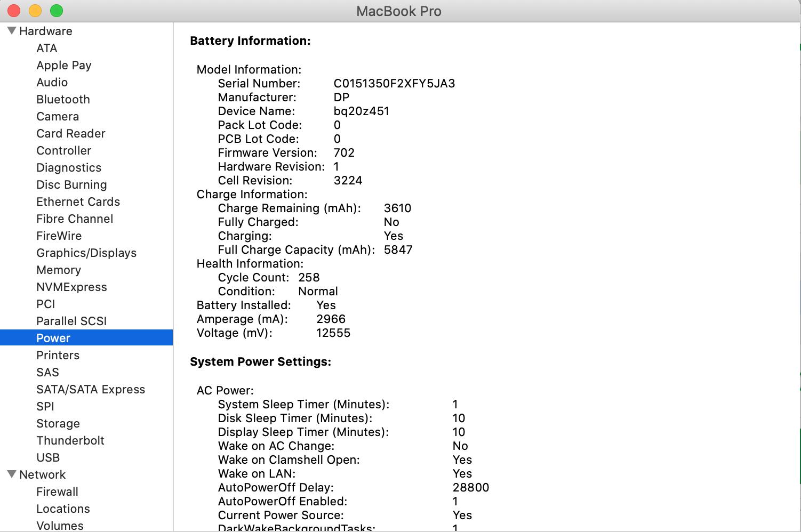801x532 pixels.
Task: Click the yellow minimize window button
Action: (35, 11)
